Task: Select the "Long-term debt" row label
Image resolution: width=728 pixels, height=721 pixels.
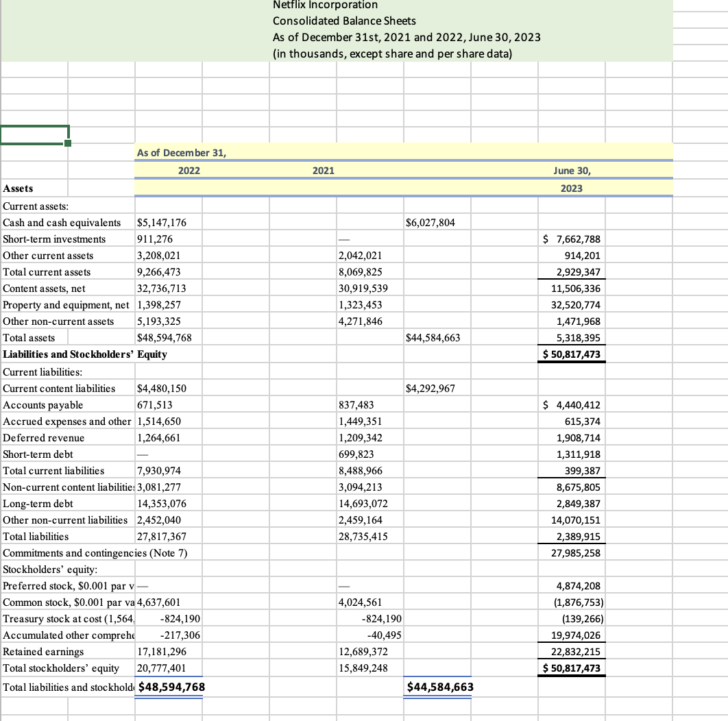Action: [x=33, y=503]
